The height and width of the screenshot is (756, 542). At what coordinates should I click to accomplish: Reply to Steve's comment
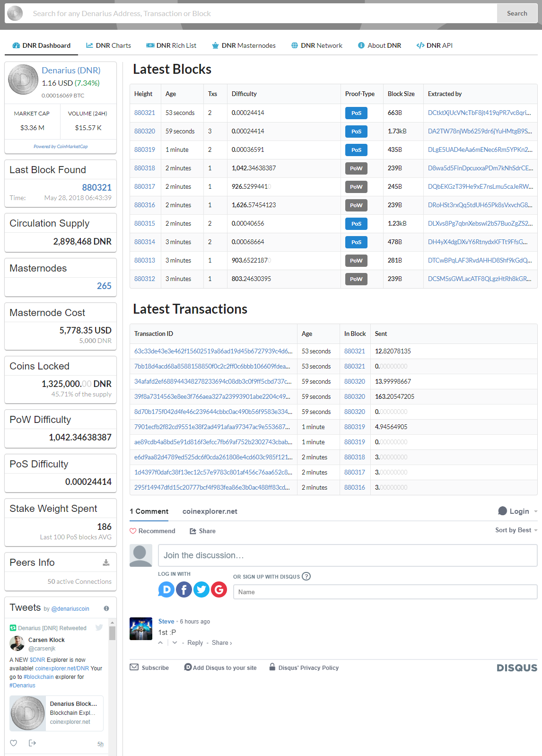coord(195,642)
